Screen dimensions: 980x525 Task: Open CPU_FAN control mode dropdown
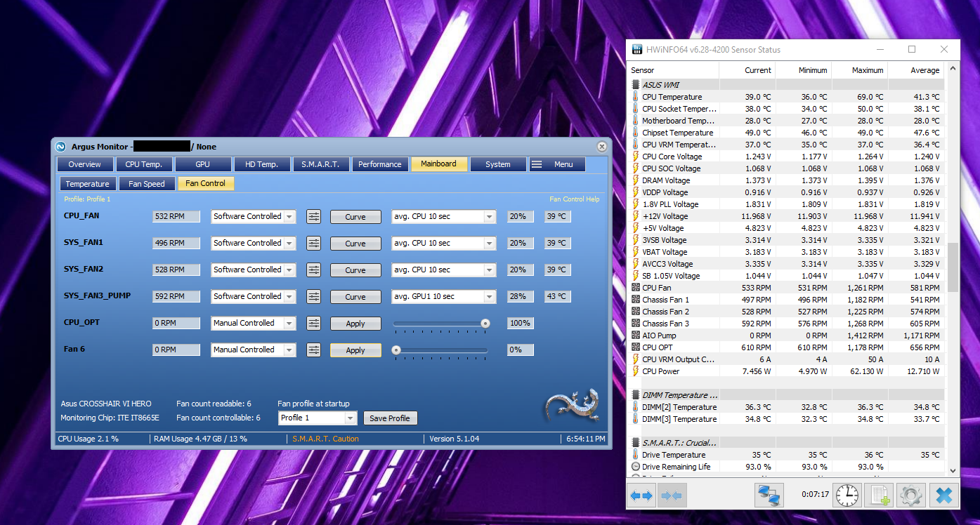click(x=254, y=217)
